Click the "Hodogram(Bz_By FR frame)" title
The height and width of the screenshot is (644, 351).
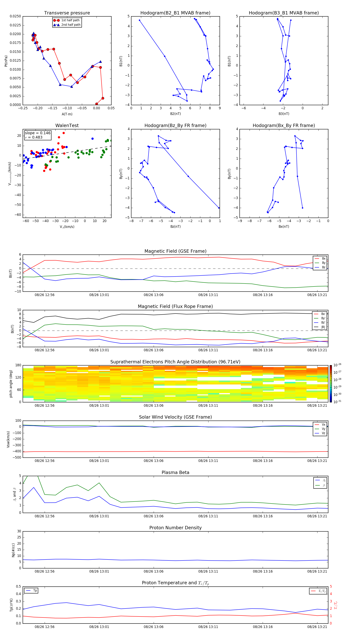[x=175, y=125]
